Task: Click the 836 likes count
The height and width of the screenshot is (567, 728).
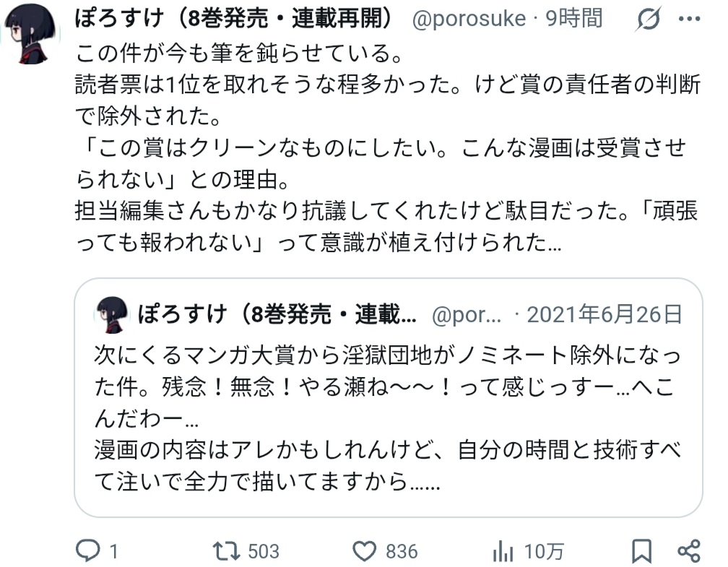Action: point(401,552)
